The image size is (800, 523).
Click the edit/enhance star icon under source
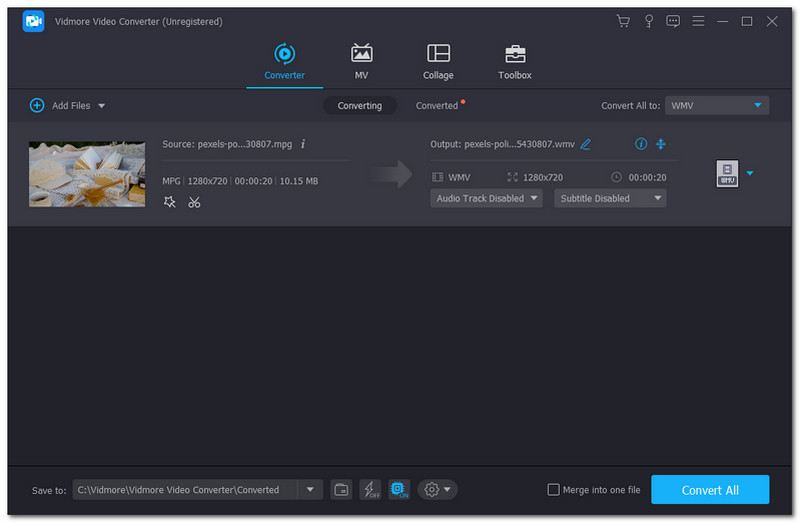coord(169,202)
